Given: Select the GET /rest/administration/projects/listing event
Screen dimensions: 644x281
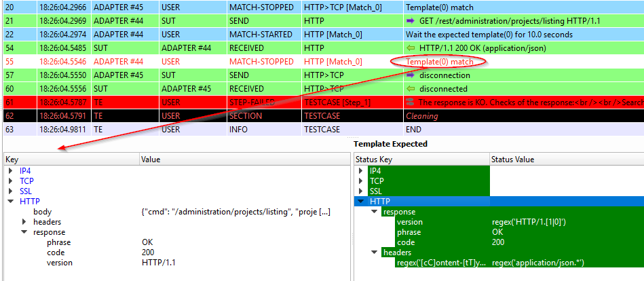Looking at the screenshot, I should coord(323,21).
